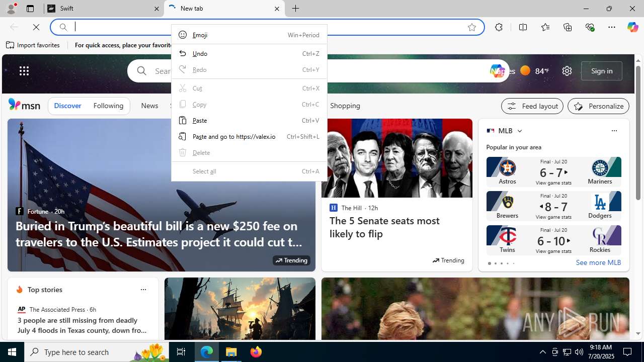Screen dimensions: 644x362
Task: Choose Select all in context menu
Action: [x=249, y=171]
